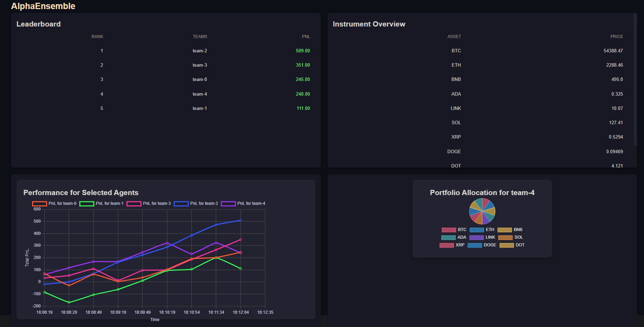Select the SOL asset label

click(x=456, y=122)
